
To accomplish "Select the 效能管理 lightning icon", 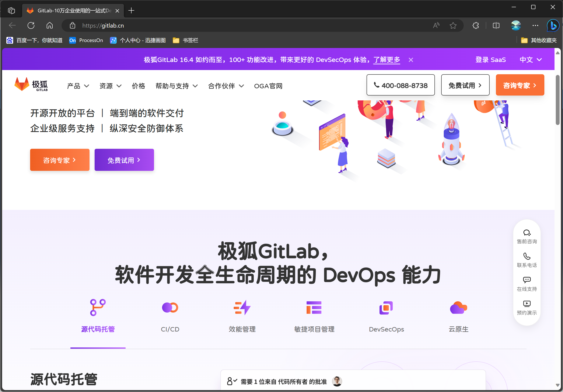I will (x=242, y=308).
